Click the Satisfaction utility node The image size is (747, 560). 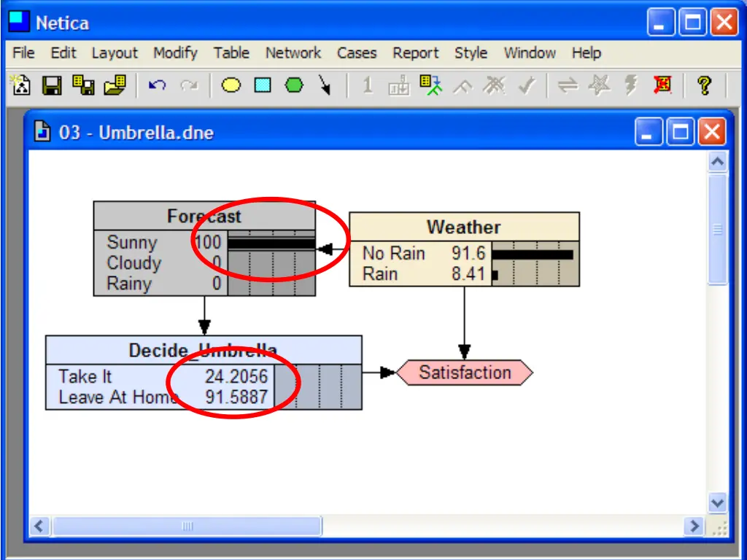coord(465,373)
